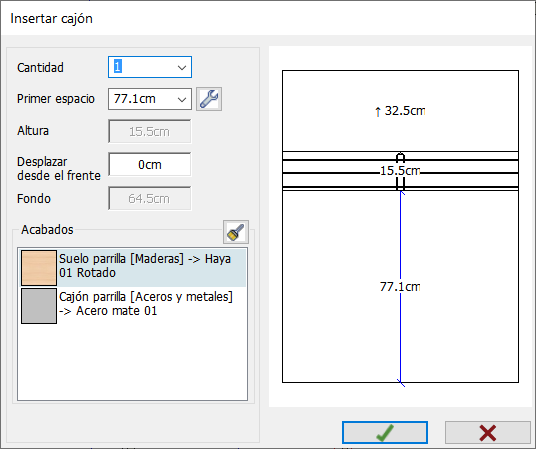
Task: Click the Desplazar desde el frente field
Action: click(150, 164)
